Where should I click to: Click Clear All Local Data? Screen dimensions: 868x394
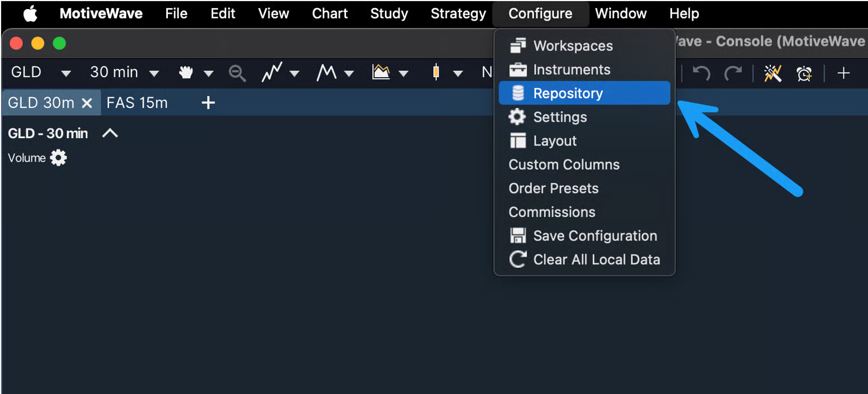(596, 259)
